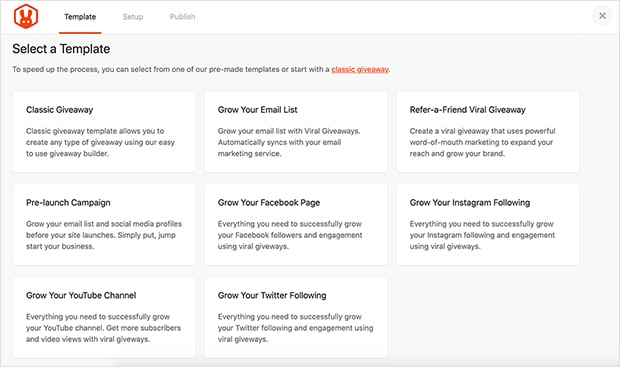Screen dimensions: 620x367
Task: Click the Grow Your Email List description text
Action: pos(289,142)
